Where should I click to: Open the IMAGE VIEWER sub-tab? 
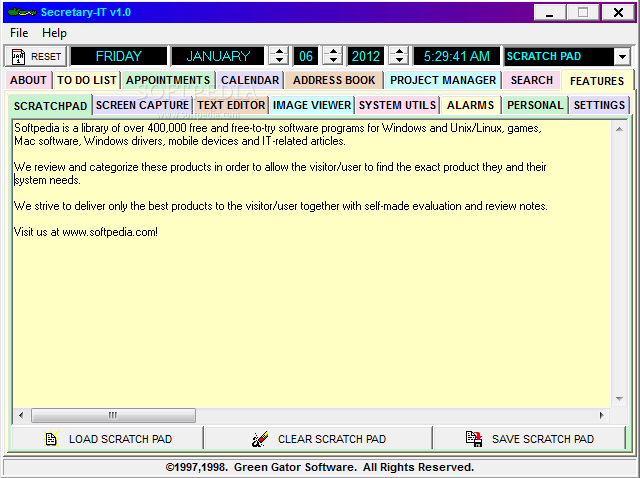[x=312, y=105]
